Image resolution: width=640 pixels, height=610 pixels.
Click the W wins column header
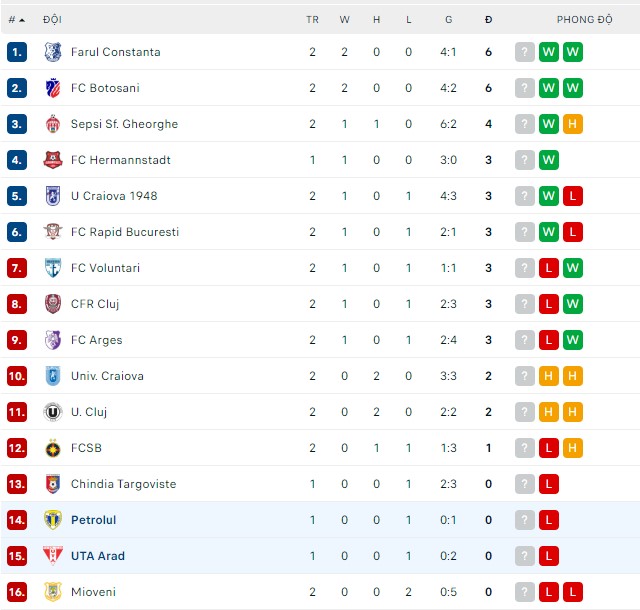pyautogui.click(x=344, y=19)
